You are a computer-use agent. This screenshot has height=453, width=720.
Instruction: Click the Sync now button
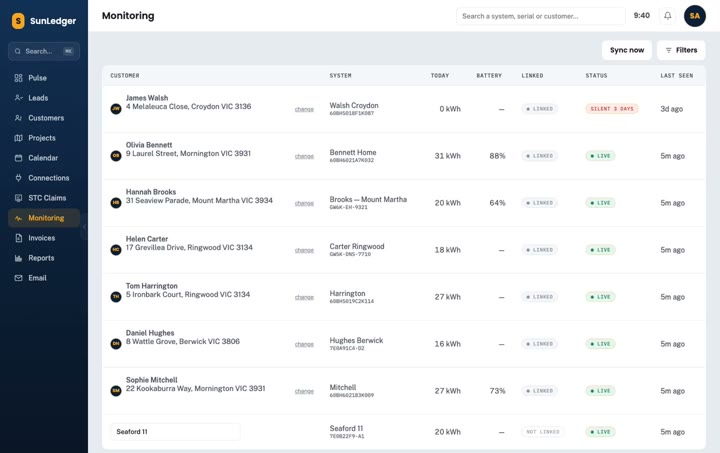point(627,50)
